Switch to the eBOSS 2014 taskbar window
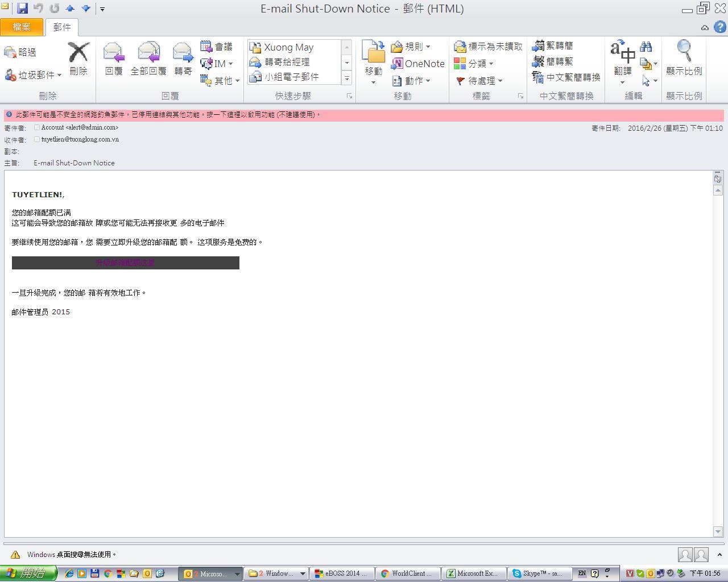The image size is (728, 582). click(342, 573)
